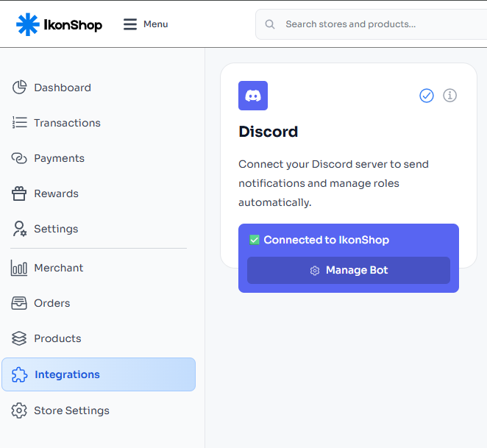Click the Discord logo tile
The width and height of the screenshot is (487, 448).
(253, 96)
